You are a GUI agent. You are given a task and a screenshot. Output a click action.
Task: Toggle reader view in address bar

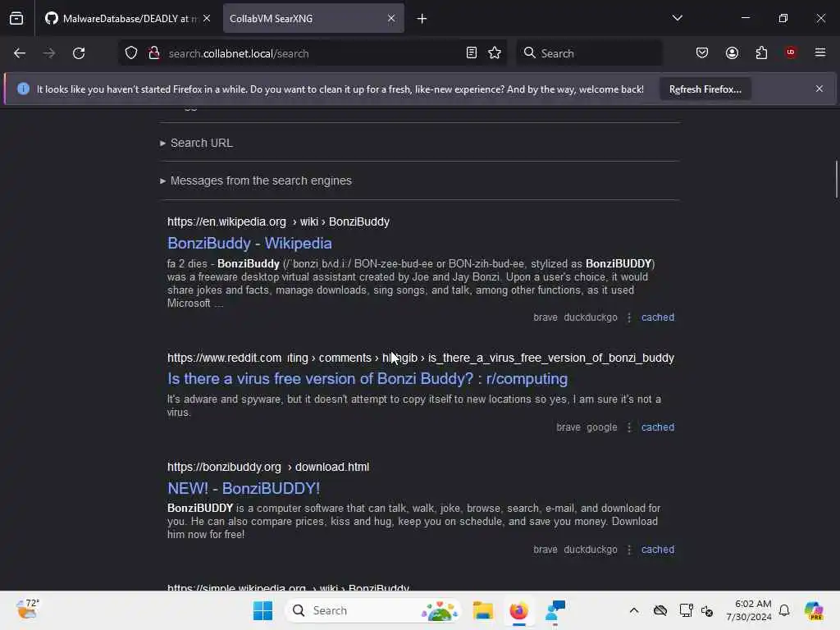tap(472, 53)
